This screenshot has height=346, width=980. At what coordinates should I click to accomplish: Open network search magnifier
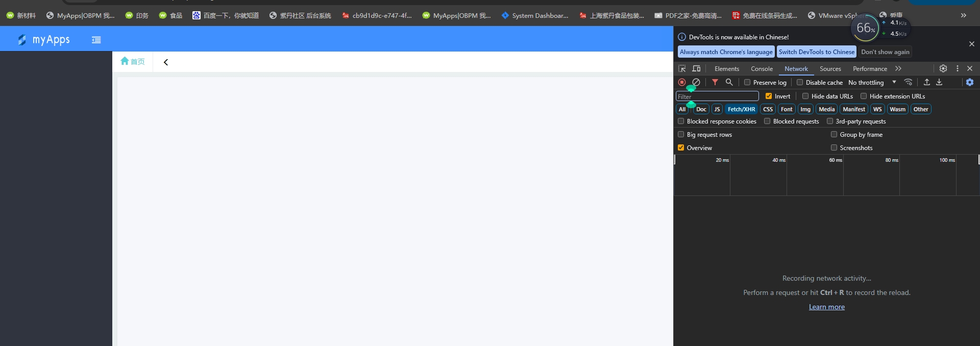[x=729, y=82]
